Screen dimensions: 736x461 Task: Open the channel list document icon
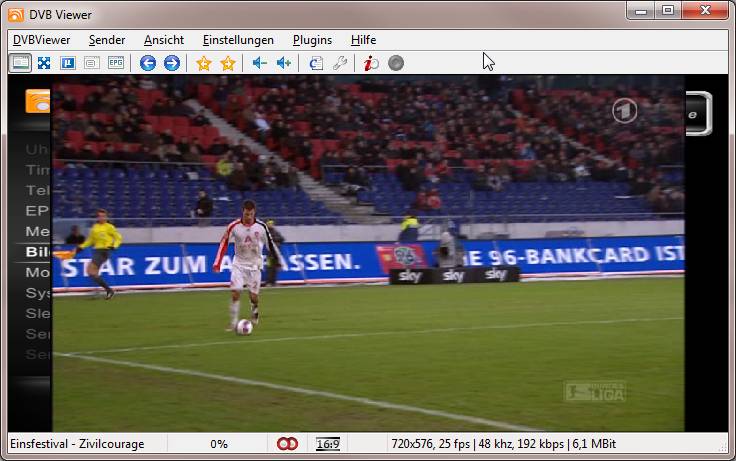click(x=316, y=63)
